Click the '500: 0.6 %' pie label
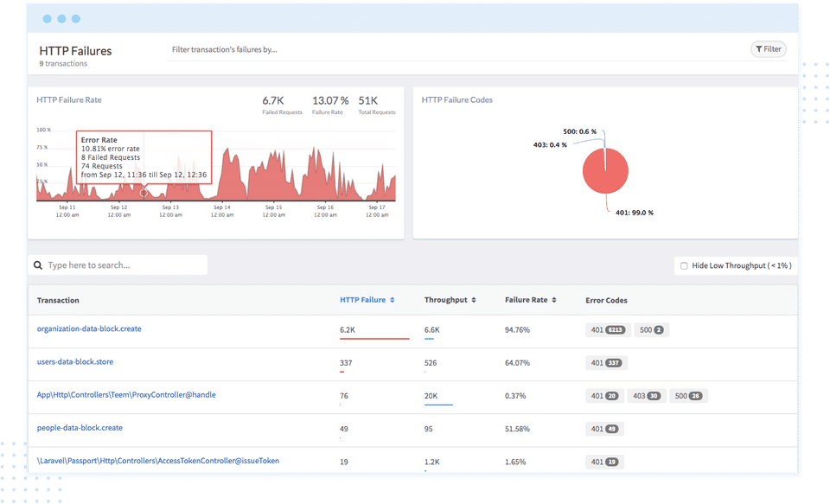This screenshot has width=830, height=504. (x=579, y=131)
